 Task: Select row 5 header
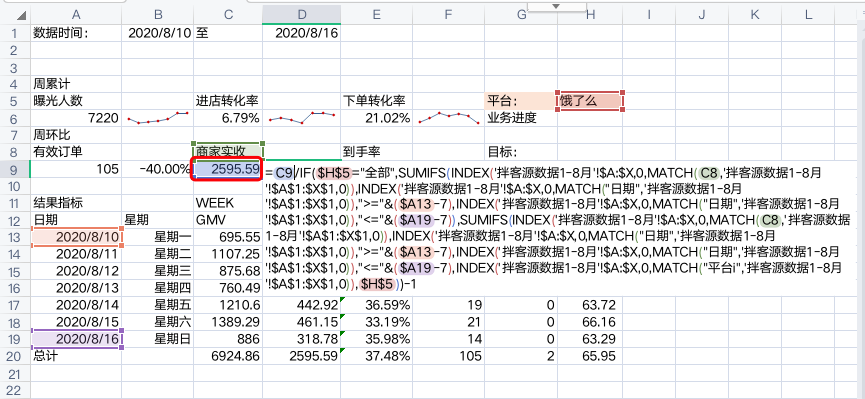[15, 101]
